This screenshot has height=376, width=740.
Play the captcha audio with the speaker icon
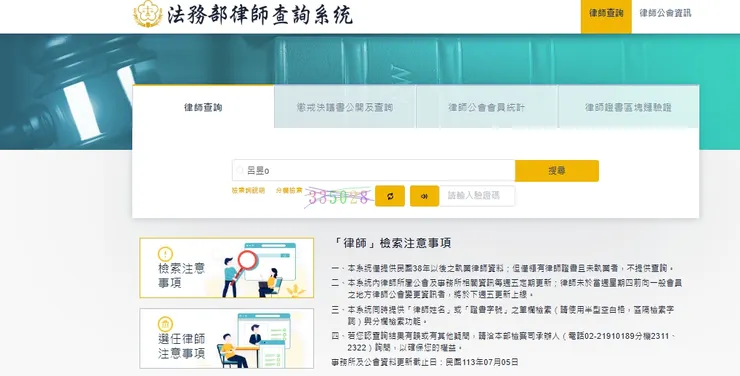coord(424,196)
